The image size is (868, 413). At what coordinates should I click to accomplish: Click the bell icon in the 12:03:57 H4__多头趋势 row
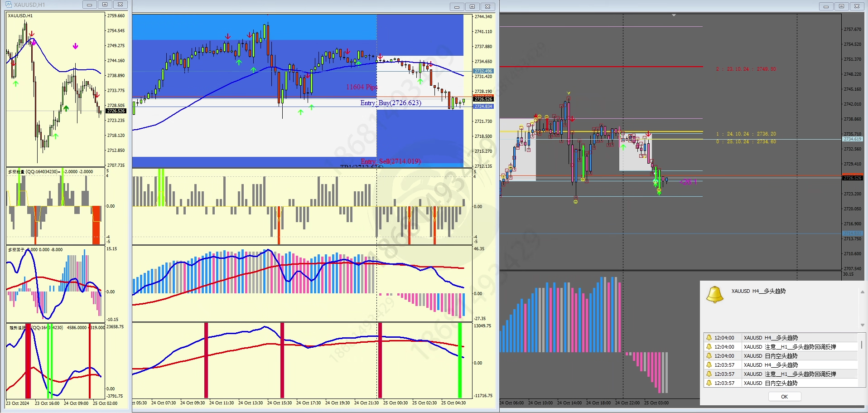point(709,365)
